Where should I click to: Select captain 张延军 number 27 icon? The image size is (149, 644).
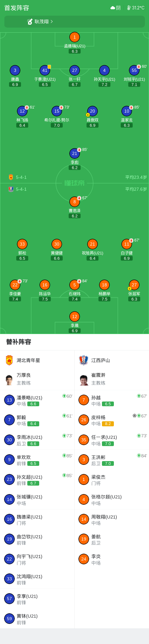134,285
